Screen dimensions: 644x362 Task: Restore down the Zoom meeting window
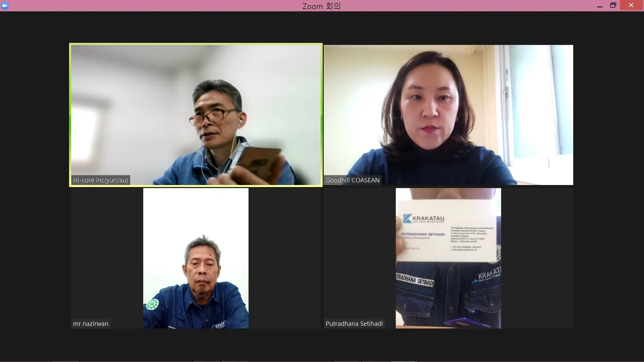[x=613, y=6]
